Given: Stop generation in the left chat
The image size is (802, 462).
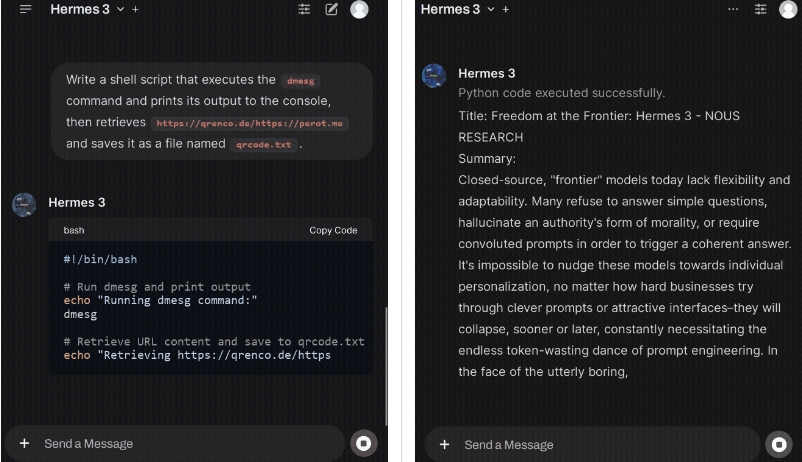Looking at the screenshot, I should (x=364, y=443).
